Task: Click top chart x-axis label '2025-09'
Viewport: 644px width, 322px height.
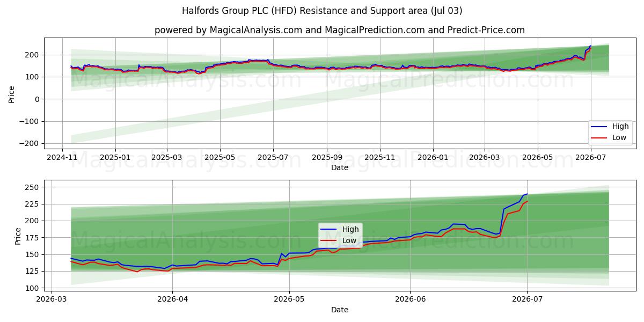Action: point(327,157)
